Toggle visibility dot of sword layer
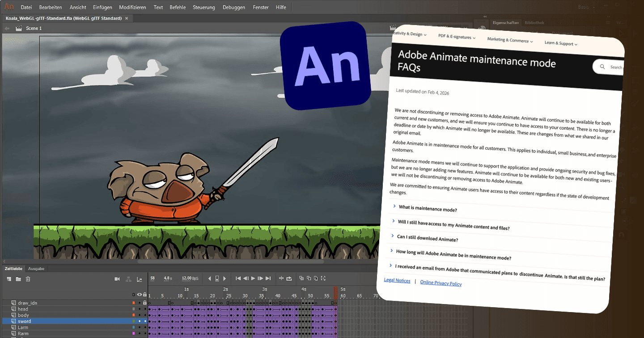This screenshot has height=338, width=644. click(139, 321)
